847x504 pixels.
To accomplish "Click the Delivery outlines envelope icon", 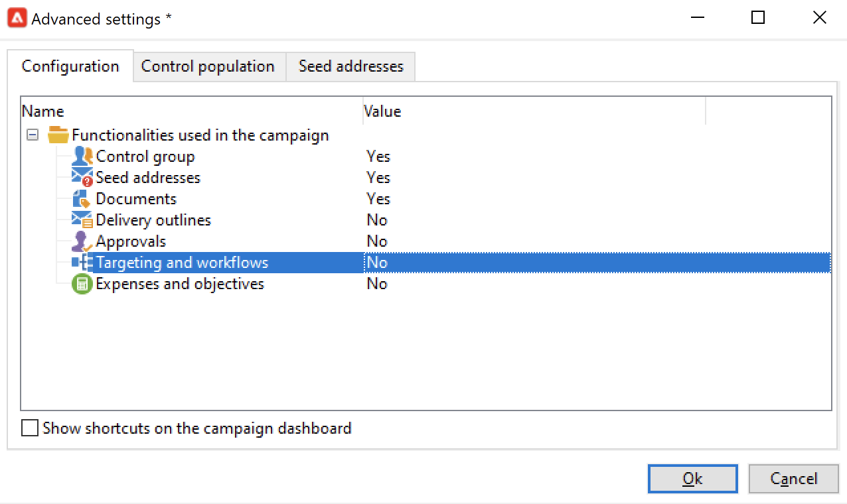I will click(x=82, y=220).
